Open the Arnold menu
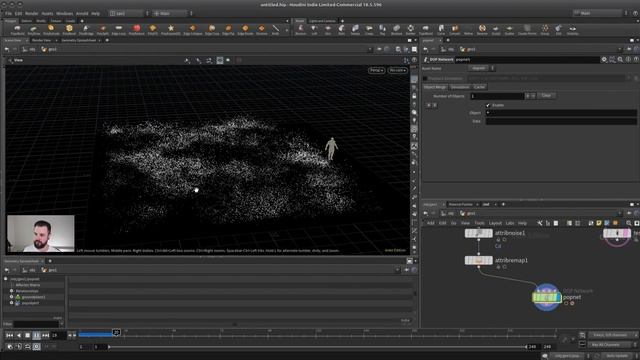The height and width of the screenshot is (360, 640). (82, 13)
